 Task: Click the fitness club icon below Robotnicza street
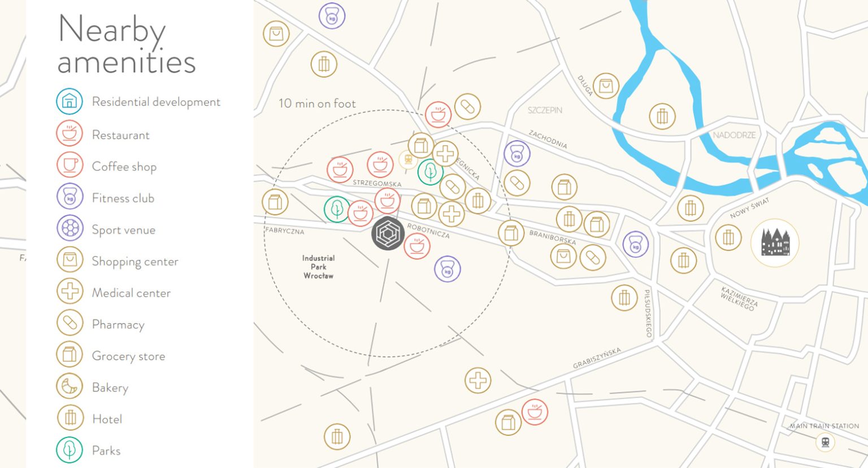click(448, 269)
